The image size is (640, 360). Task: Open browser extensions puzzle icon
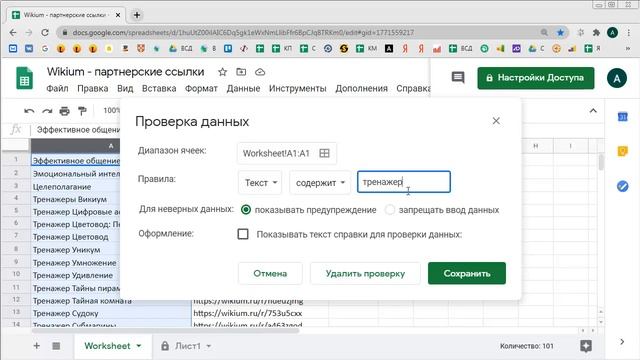tap(596, 32)
